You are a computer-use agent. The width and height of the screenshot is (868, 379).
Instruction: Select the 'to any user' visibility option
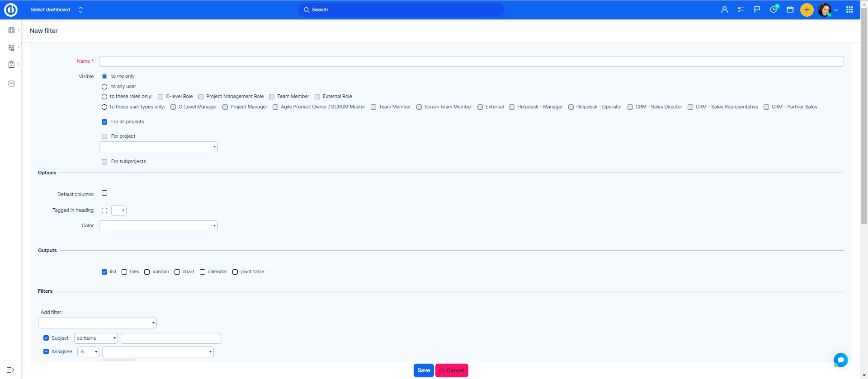click(x=104, y=87)
